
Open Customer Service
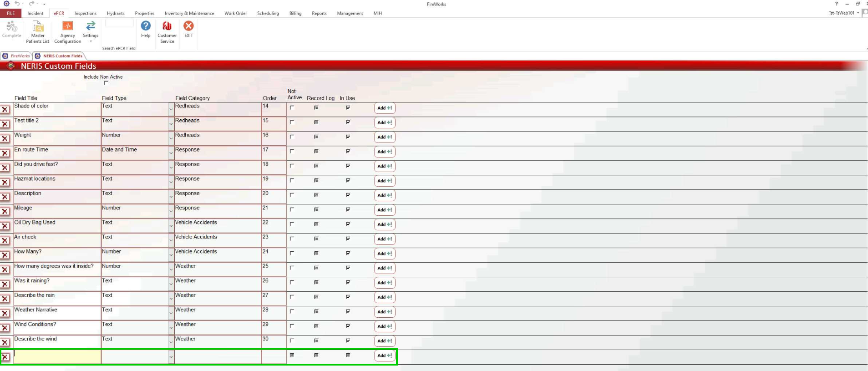click(x=167, y=32)
